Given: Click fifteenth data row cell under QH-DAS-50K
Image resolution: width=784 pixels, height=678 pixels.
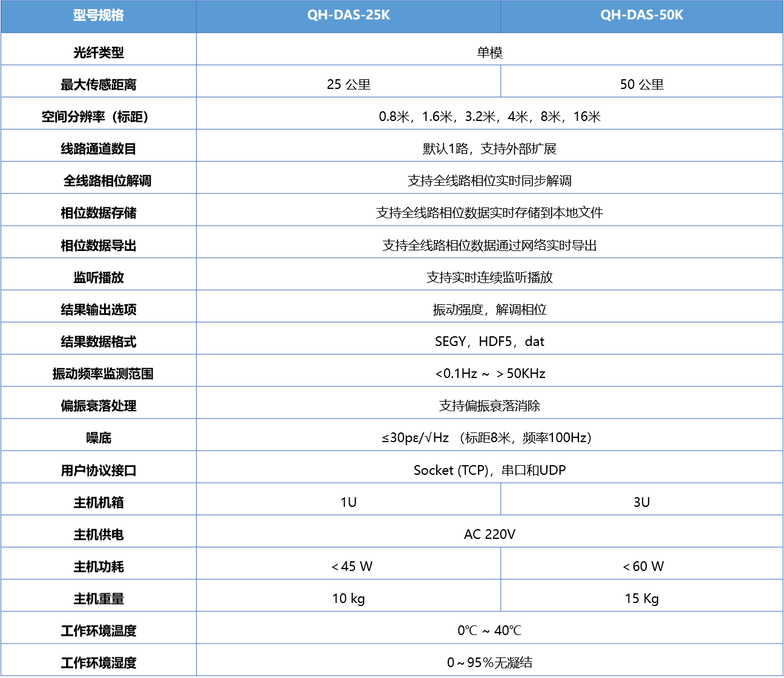Looking at the screenshot, I should (641, 498).
